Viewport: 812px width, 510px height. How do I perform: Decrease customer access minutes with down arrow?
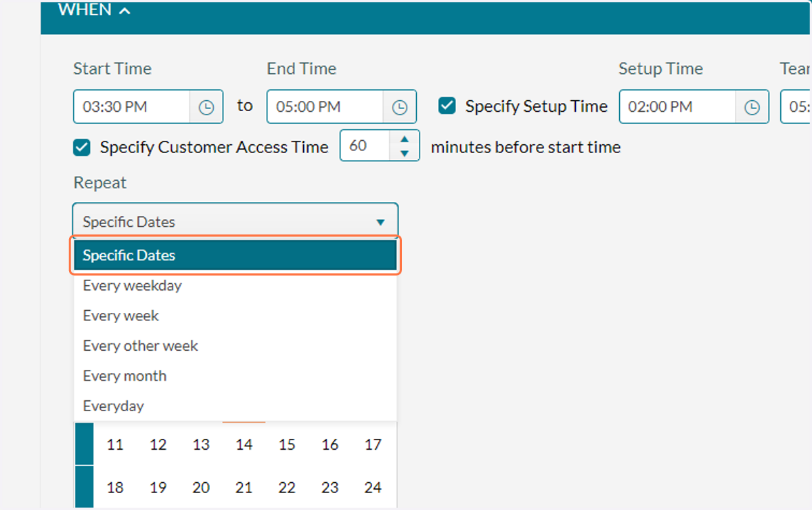tap(405, 154)
